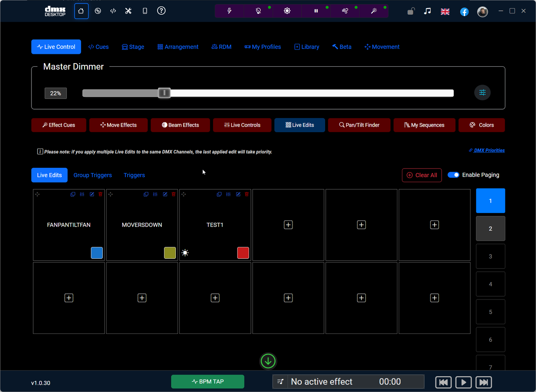
Task: Toggle Enable Paging switch
Action: (x=454, y=175)
